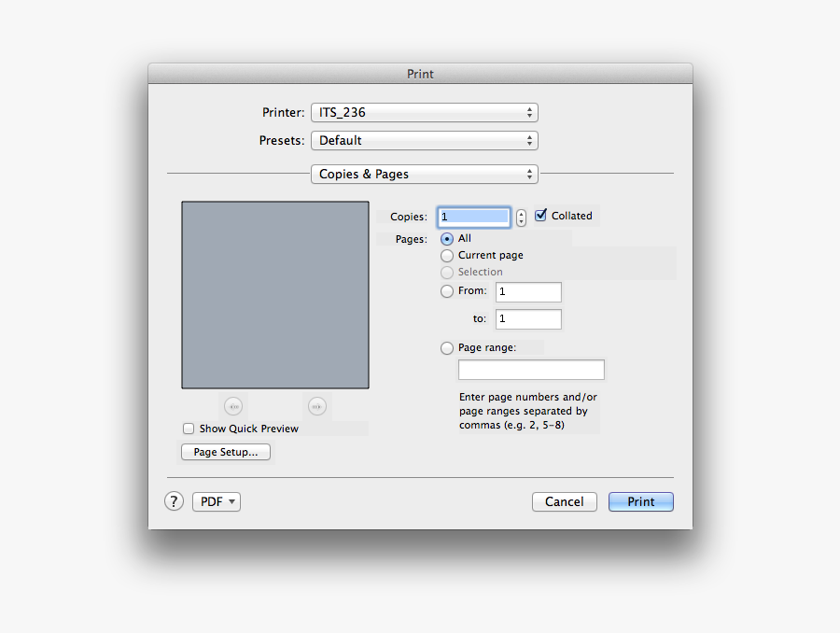Viewport: 840px width, 633px height.
Task: Open the Printer dropdown ITS_236
Action: [425, 113]
